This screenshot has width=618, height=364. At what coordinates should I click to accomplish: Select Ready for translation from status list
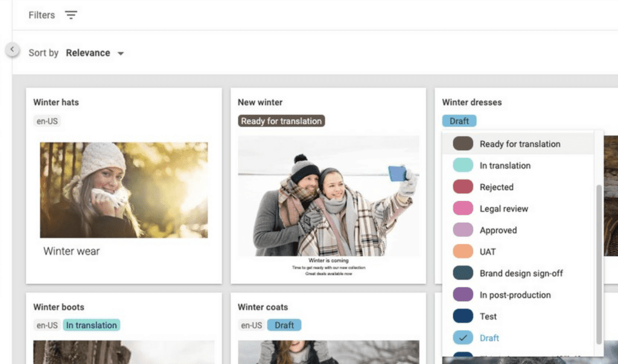520,144
